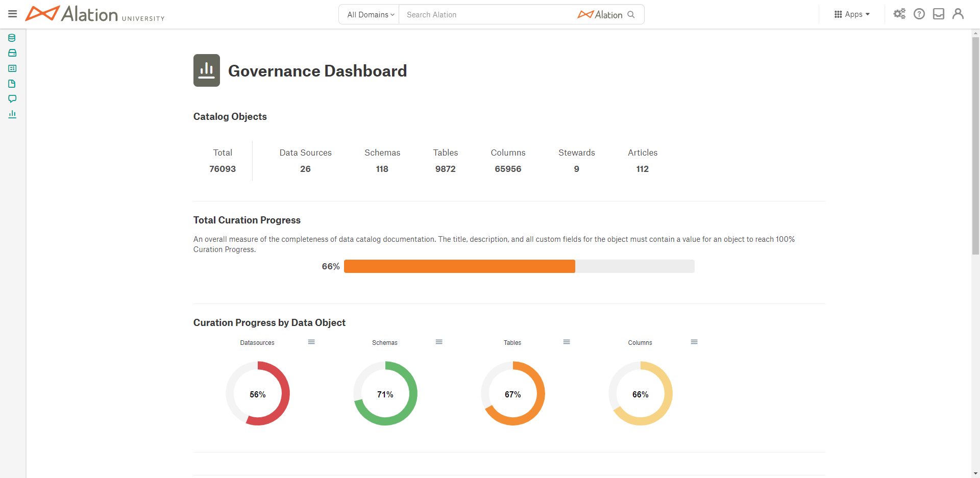Expand the All Domains dropdown
Image resolution: width=980 pixels, height=478 pixels.
(x=371, y=15)
